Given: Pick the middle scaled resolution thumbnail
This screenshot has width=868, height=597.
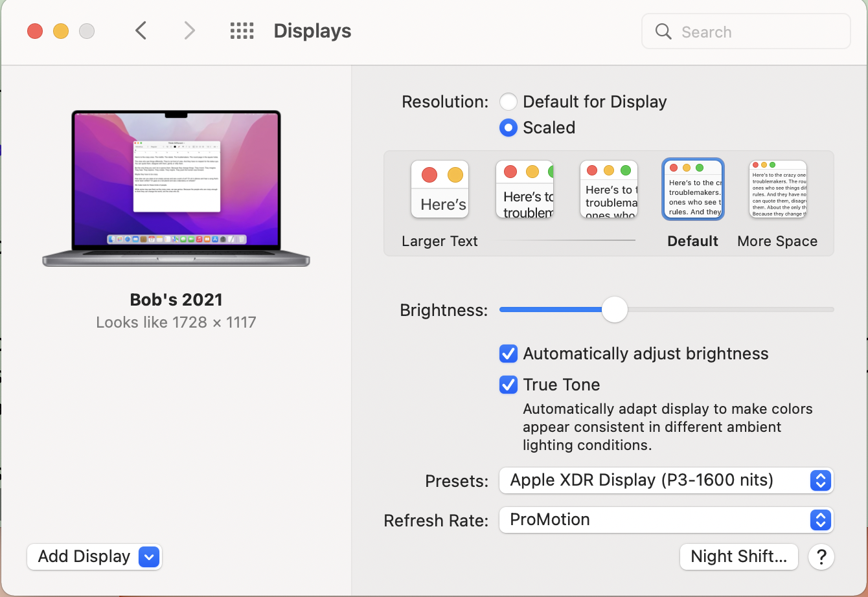Looking at the screenshot, I should click(x=608, y=189).
